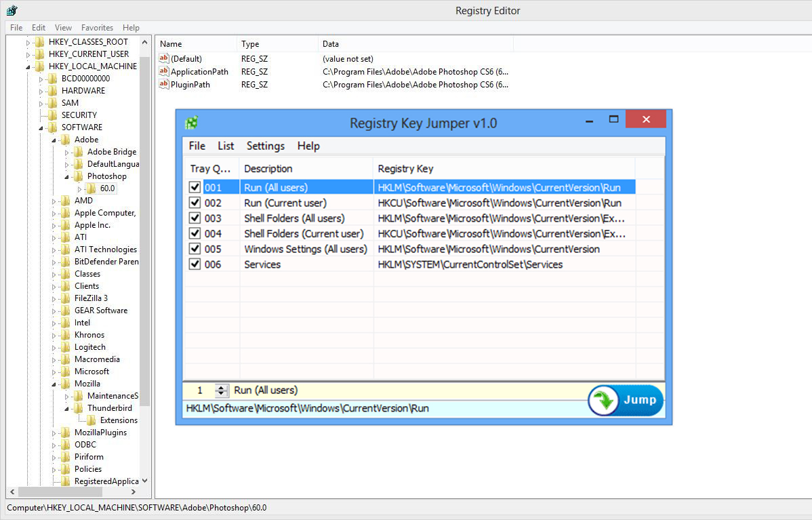Click the (Default) string value icon
Viewport: 812px width, 520px height.
pyautogui.click(x=164, y=58)
